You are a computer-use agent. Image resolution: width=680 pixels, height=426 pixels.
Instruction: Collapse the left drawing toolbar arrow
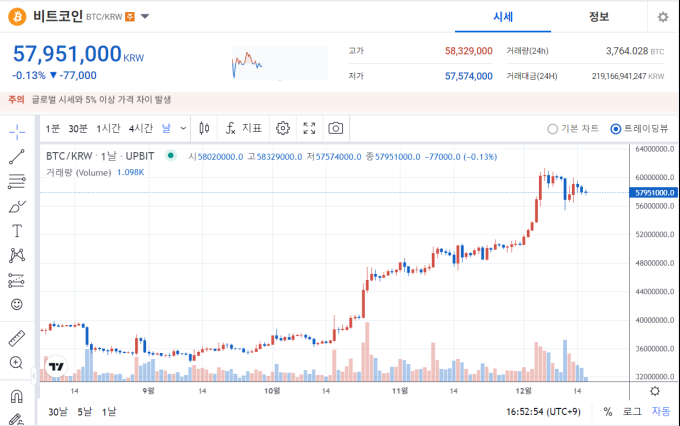[33, 376]
